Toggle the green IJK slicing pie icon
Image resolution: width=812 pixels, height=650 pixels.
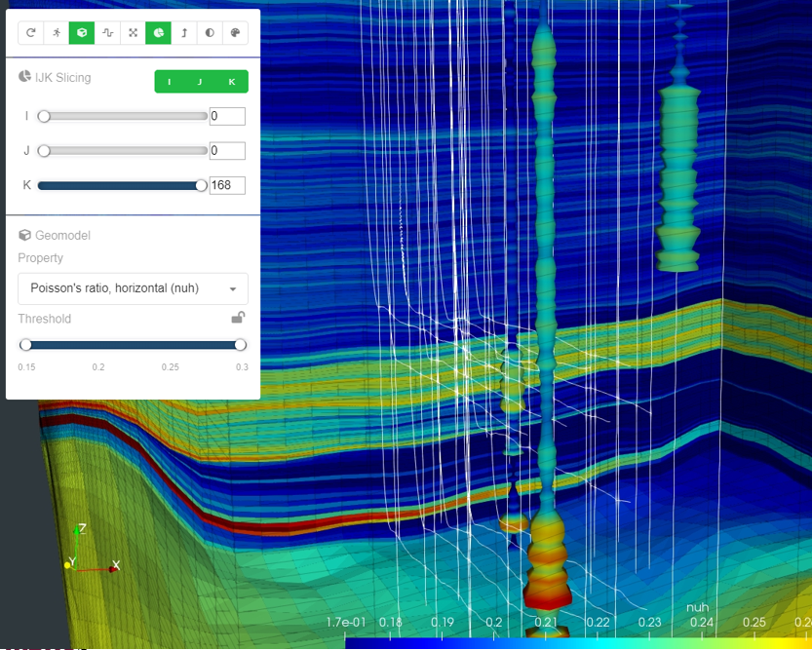(x=159, y=33)
